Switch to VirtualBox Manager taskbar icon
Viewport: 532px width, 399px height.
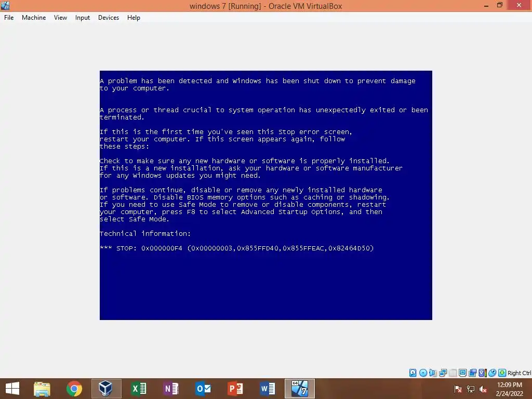[106, 389]
